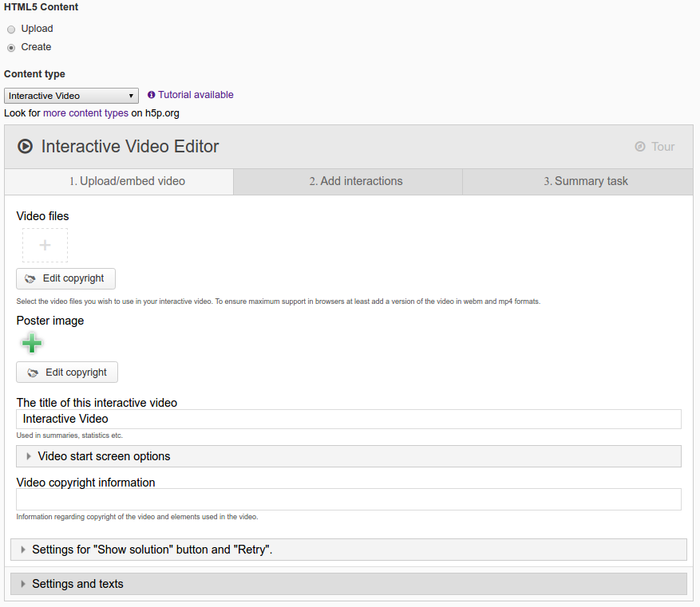Open the Interactive Video content type dropdown
The image size is (700, 607).
pos(71,96)
